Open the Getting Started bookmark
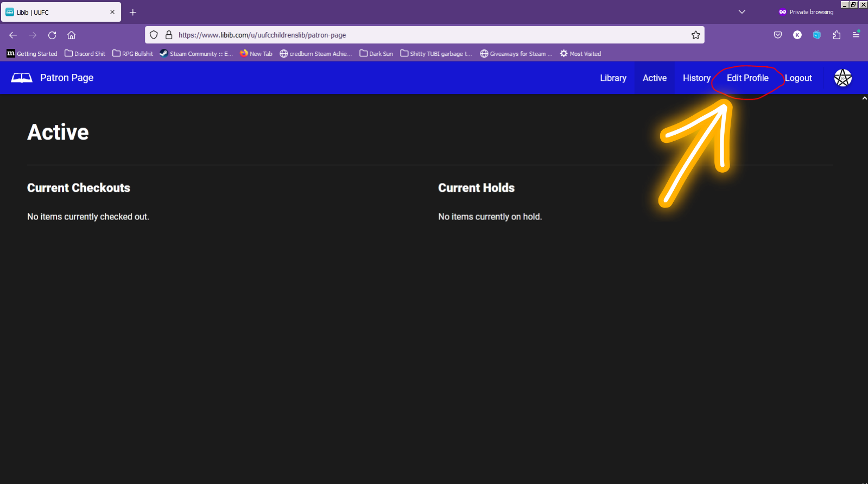This screenshot has height=484, width=868. tap(32, 54)
